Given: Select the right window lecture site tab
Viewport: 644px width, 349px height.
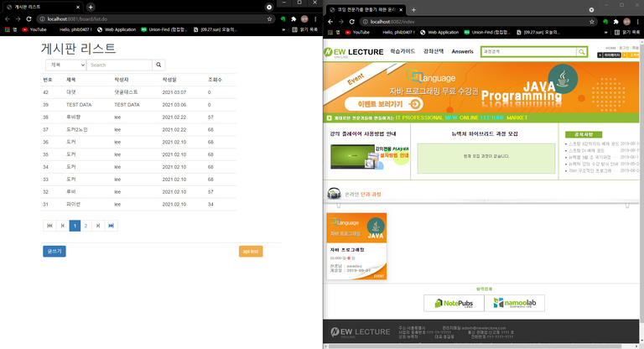Looking at the screenshot, I should (x=366, y=10).
